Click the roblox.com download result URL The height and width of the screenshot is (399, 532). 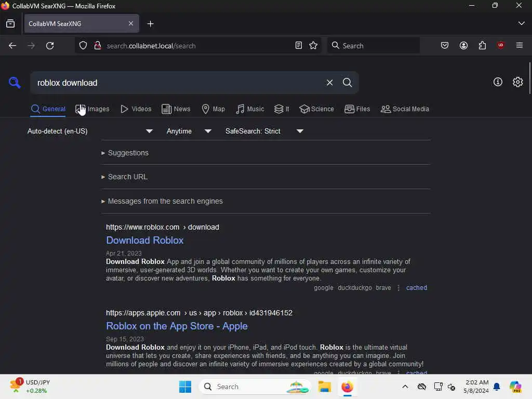163,227
